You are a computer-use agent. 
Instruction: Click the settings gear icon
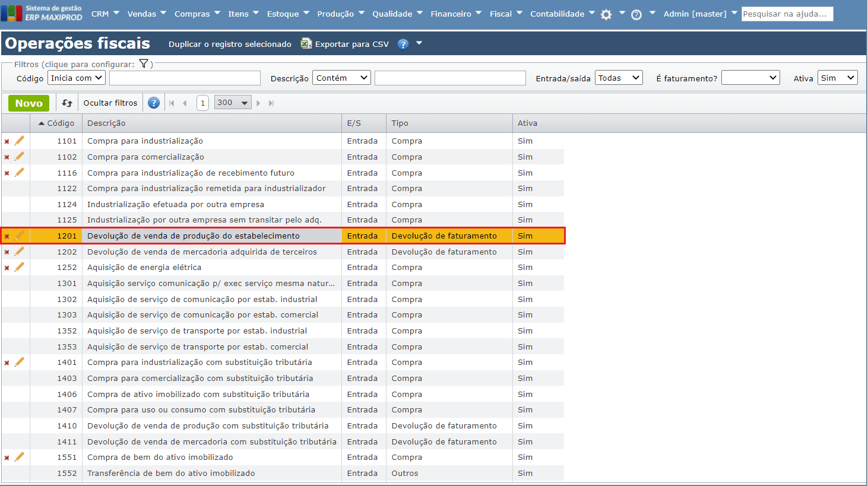606,15
